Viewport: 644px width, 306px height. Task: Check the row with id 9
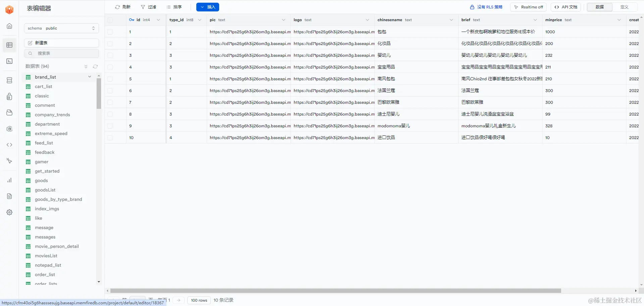point(110,126)
